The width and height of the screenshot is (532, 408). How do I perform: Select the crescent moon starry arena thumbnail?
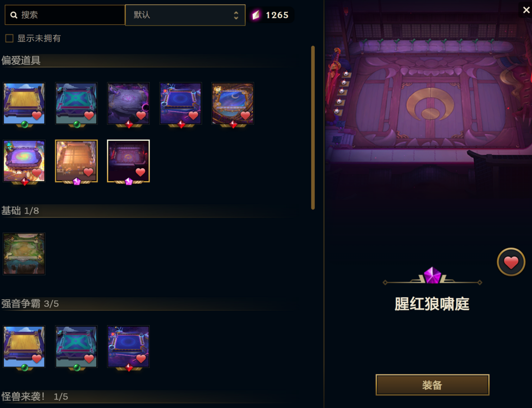click(233, 103)
